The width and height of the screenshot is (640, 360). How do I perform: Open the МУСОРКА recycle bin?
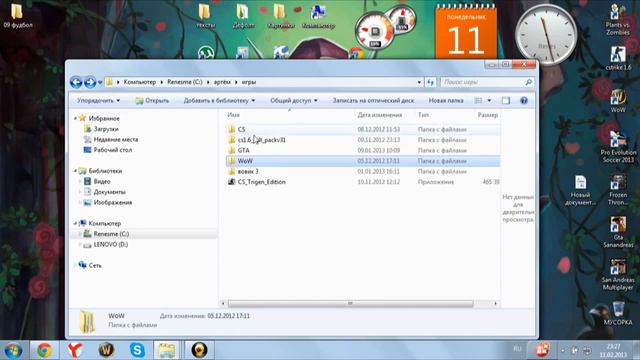(x=618, y=314)
